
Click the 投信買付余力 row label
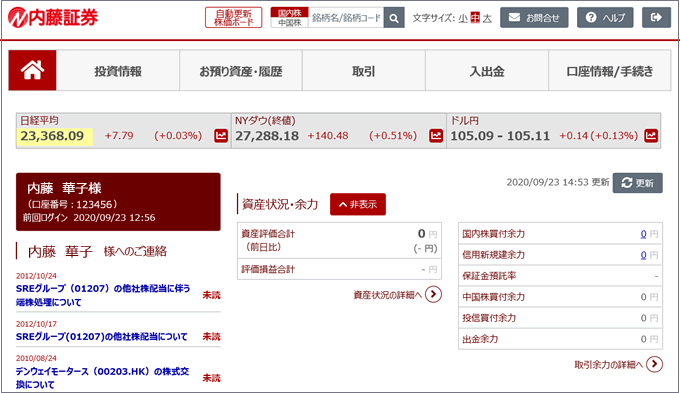pyautogui.click(x=489, y=318)
